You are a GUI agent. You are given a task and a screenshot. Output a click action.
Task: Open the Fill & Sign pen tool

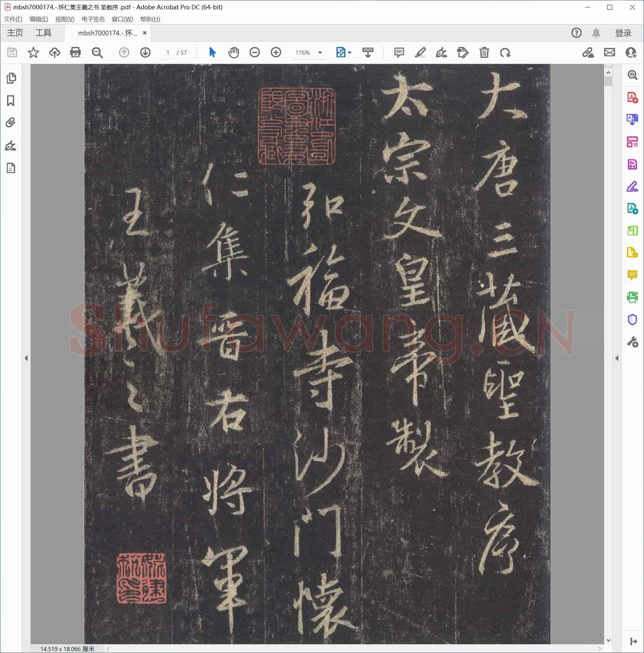coord(442,52)
